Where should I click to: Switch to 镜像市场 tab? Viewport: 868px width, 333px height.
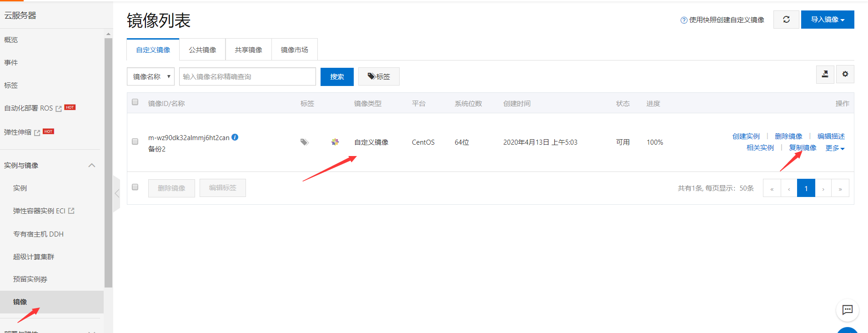point(295,50)
